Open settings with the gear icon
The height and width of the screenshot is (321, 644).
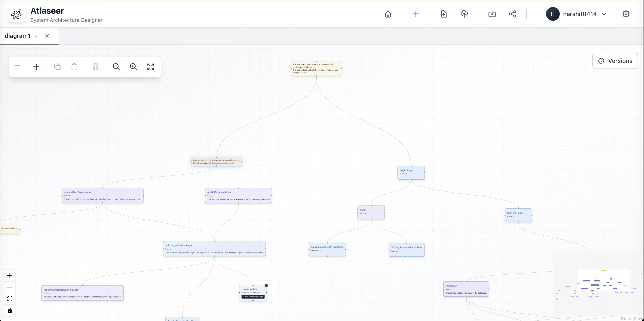tap(626, 14)
